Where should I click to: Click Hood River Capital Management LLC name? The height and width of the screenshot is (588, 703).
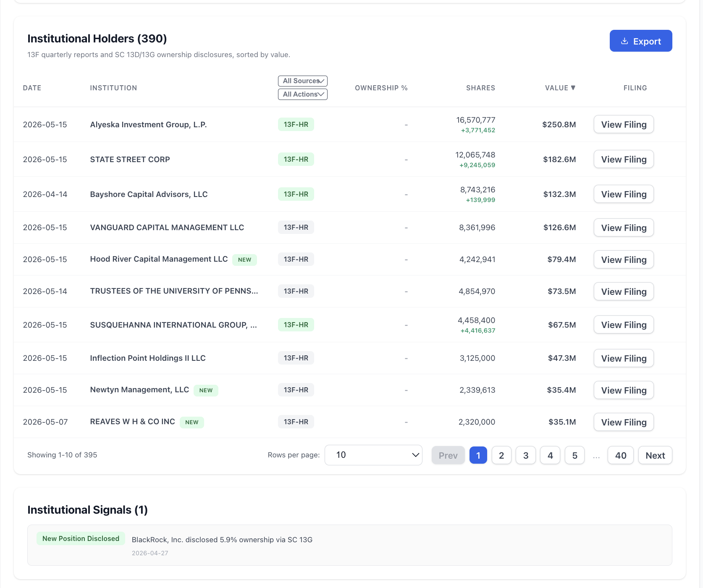pyautogui.click(x=159, y=259)
